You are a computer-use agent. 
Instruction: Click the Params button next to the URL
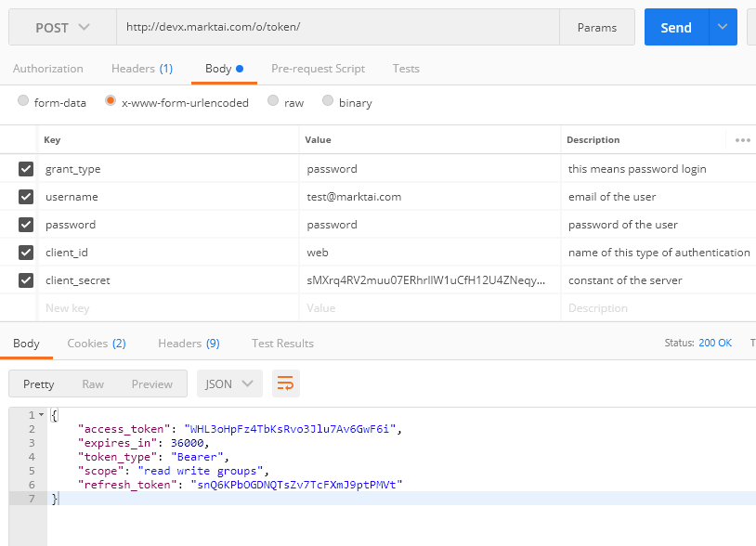pyautogui.click(x=596, y=26)
